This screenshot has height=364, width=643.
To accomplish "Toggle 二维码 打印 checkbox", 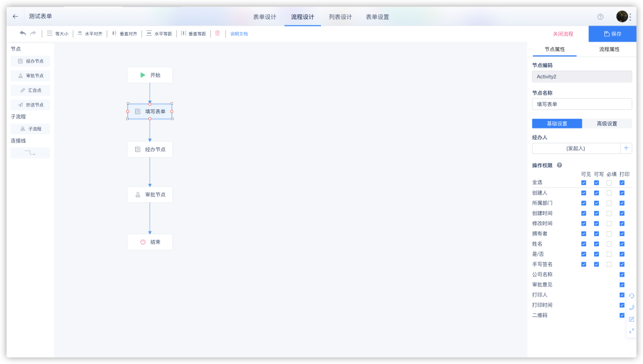I will click(622, 315).
